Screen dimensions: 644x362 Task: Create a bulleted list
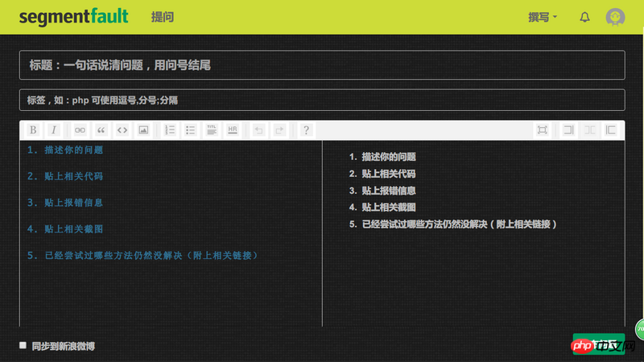coord(190,130)
